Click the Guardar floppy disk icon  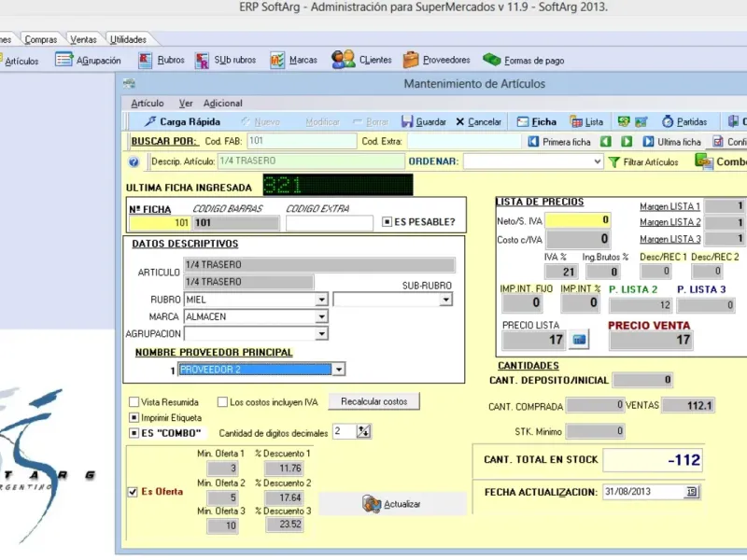coord(407,121)
